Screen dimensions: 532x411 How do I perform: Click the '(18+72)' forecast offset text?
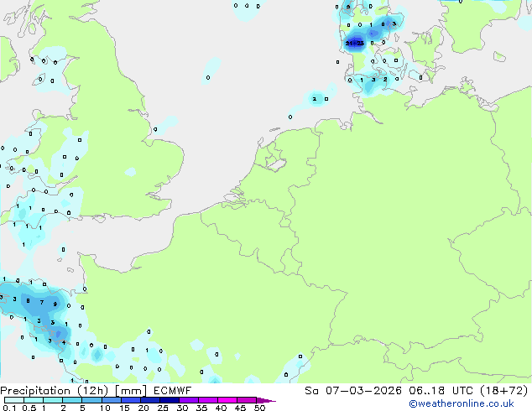click(503, 391)
